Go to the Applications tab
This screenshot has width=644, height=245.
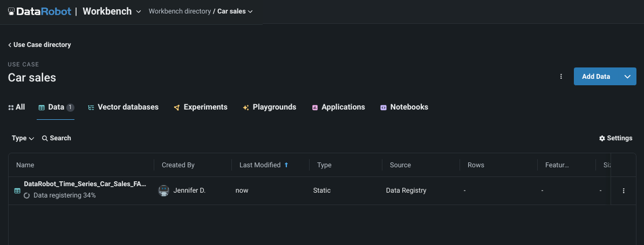[338, 107]
